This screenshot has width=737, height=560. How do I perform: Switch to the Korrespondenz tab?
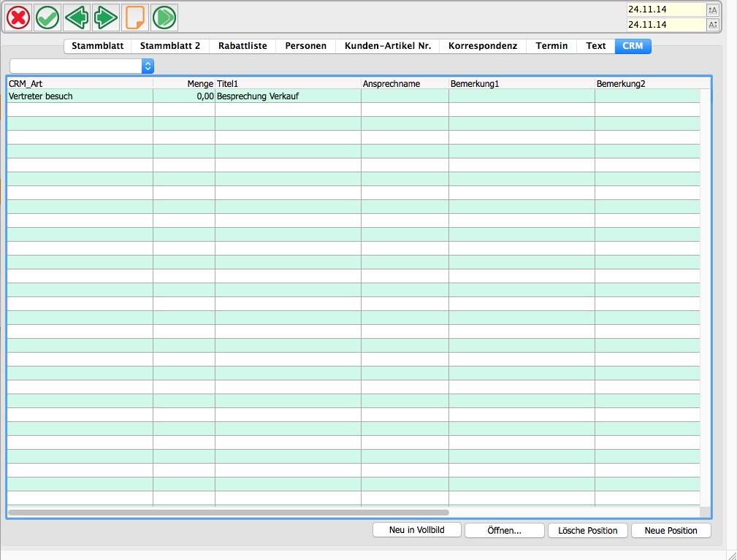pyautogui.click(x=483, y=46)
